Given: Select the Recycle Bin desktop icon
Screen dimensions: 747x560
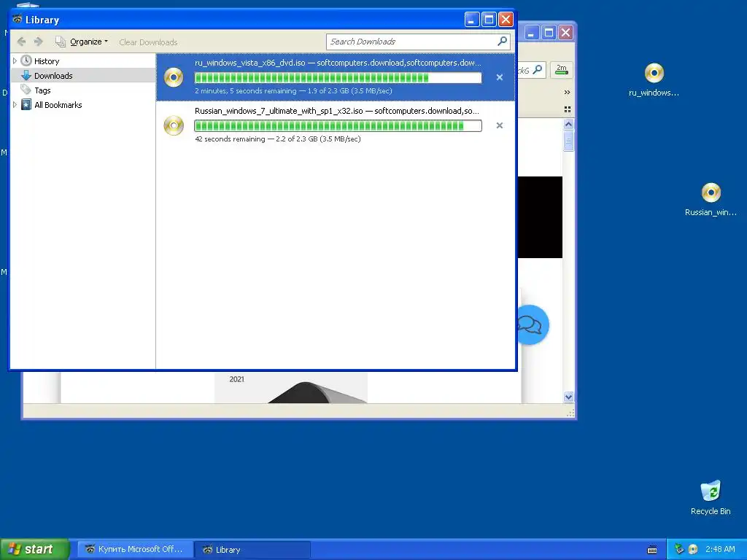Looking at the screenshot, I should coord(711,497).
